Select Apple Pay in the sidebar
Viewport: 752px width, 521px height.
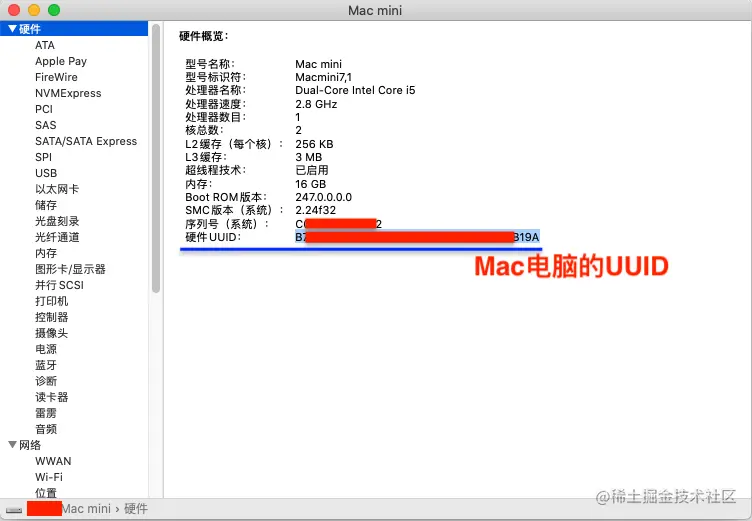(61, 61)
